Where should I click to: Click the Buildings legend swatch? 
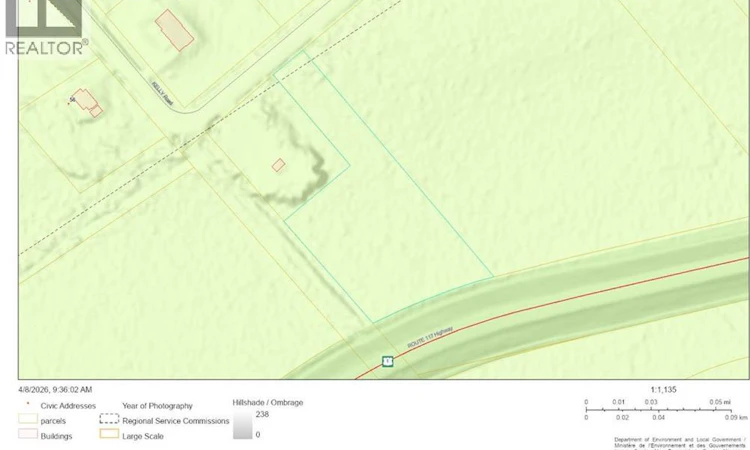pyautogui.click(x=28, y=434)
